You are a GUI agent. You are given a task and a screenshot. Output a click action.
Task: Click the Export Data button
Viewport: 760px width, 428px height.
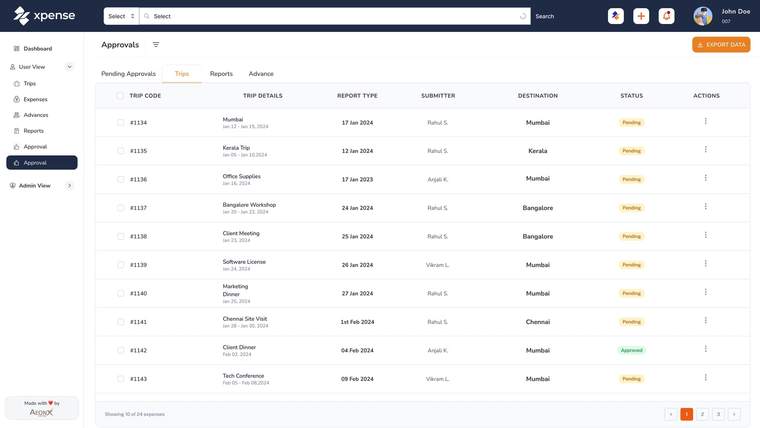click(721, 45)
